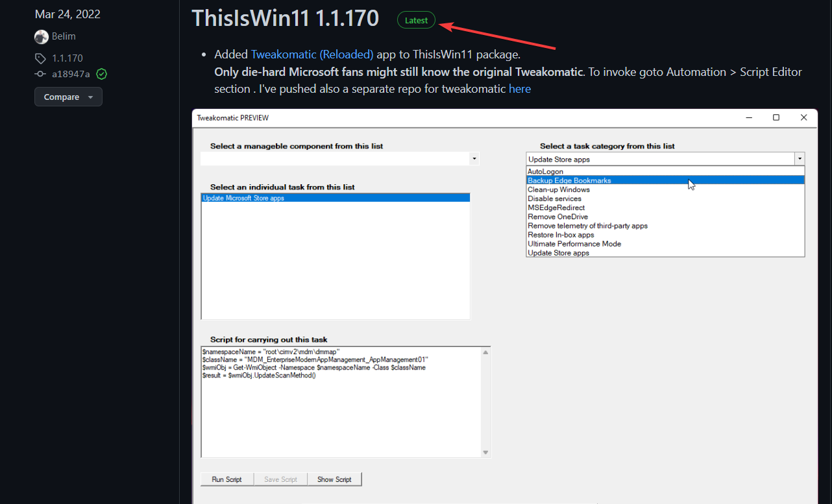
Task: Open commit a18947a
Action: click(72, 74)
